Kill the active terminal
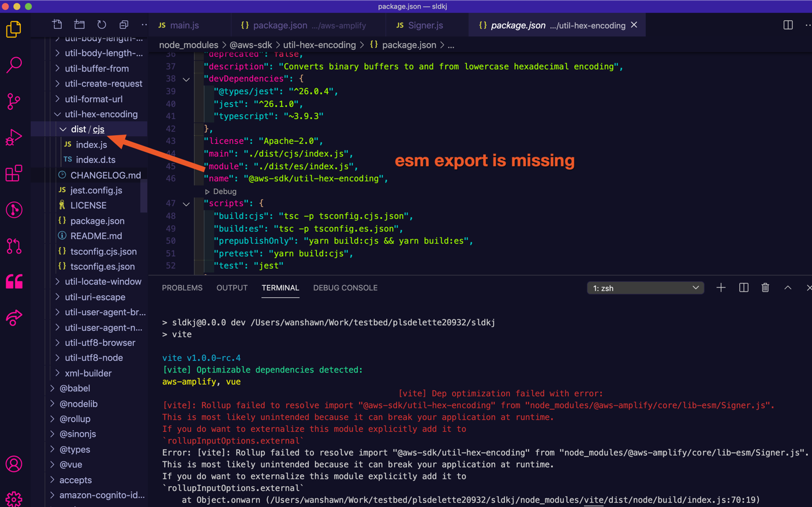812x507 pixels. point(765,288)
